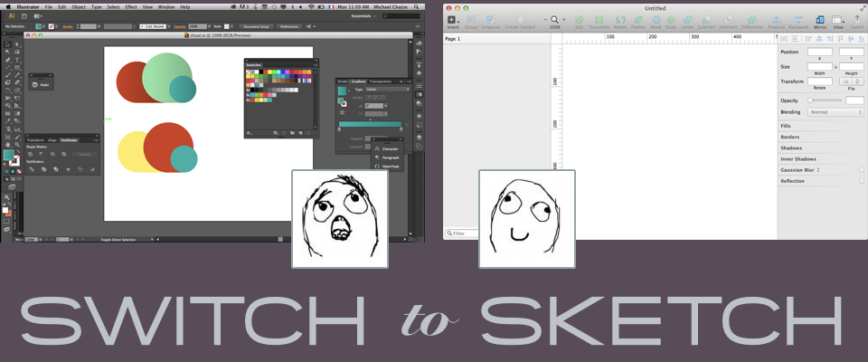Open the Blending mode dropdown in Sketch
868x362 pixels.
[835, 112]
